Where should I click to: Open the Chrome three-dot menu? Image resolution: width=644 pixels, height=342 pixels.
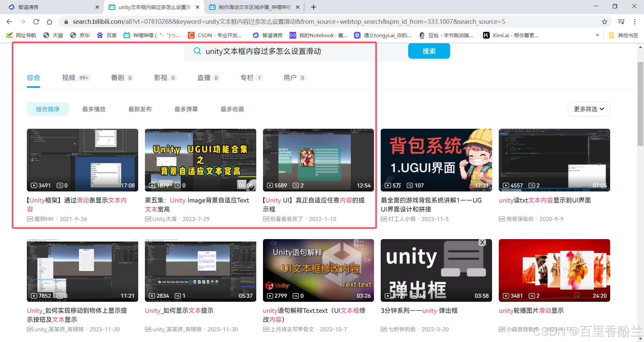635,22
